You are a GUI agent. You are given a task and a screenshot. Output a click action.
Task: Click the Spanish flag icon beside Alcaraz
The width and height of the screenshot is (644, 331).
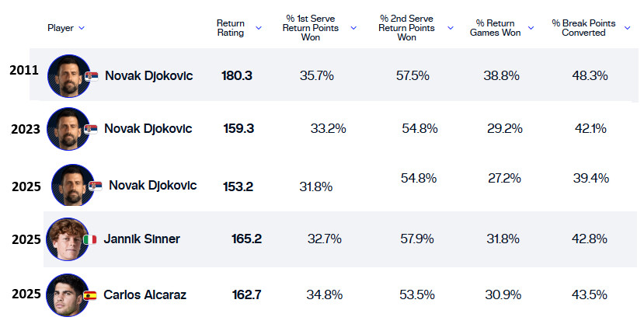click(x=89, y=296)
